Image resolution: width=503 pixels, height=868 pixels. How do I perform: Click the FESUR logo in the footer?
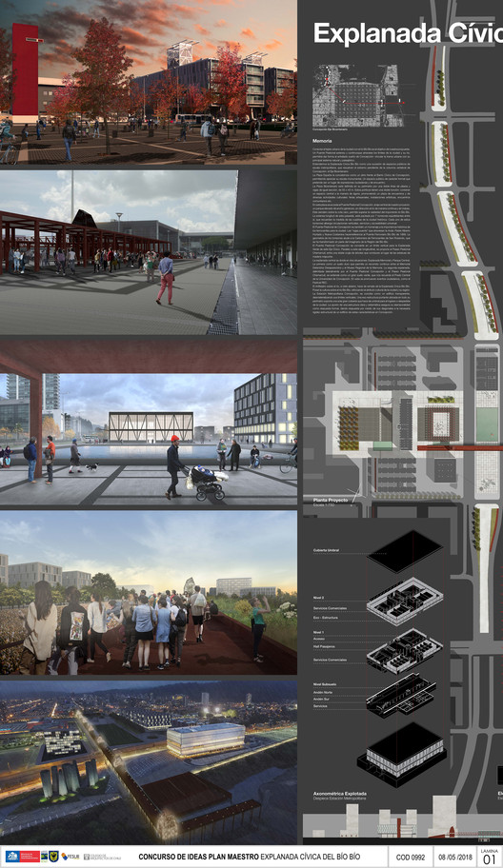[x=70, y=857]
